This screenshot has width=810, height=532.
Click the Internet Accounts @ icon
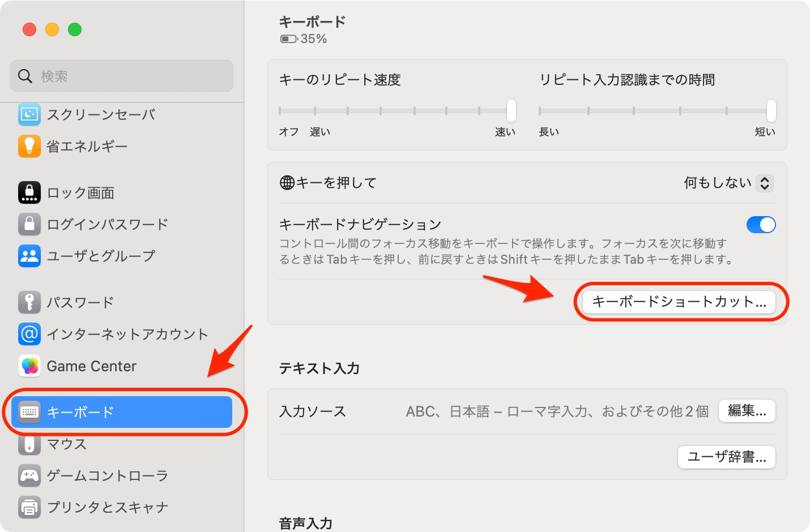click(x=29, y=334)
